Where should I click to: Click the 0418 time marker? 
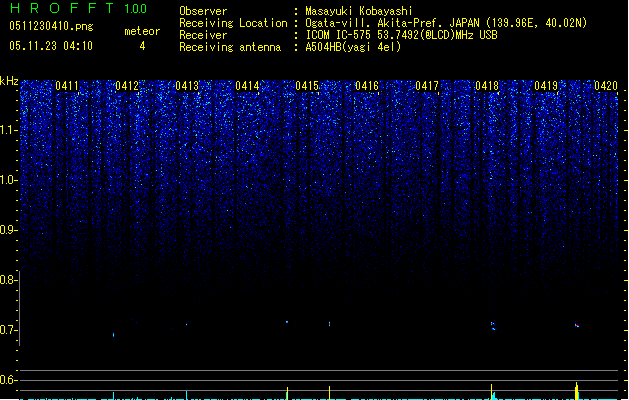click(x=487, y=86)
